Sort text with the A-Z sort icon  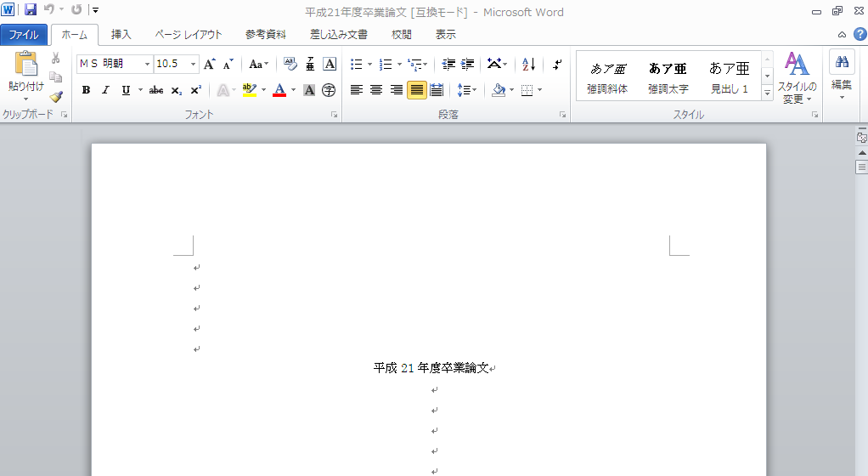(528, 65)
